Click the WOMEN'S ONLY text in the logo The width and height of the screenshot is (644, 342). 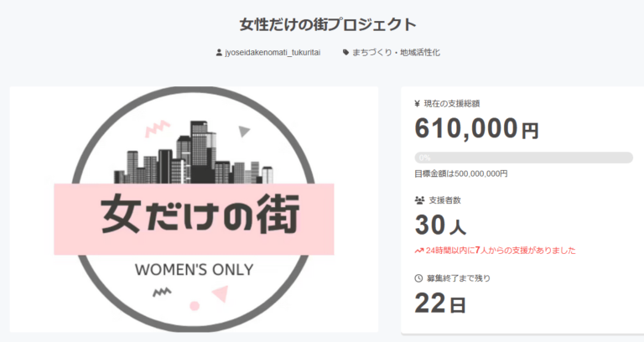(194, 270)
